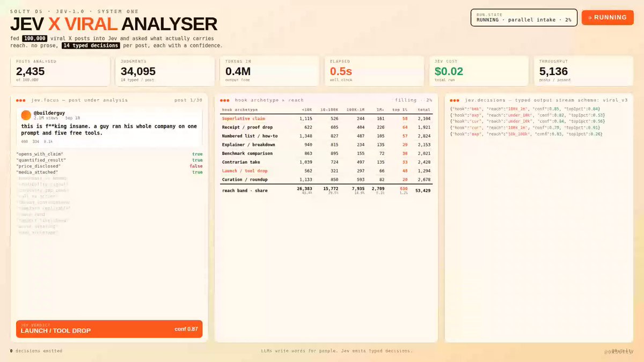Click the 'Launch / tool drop' table row label
644x362 pixels.
[246, 171]
